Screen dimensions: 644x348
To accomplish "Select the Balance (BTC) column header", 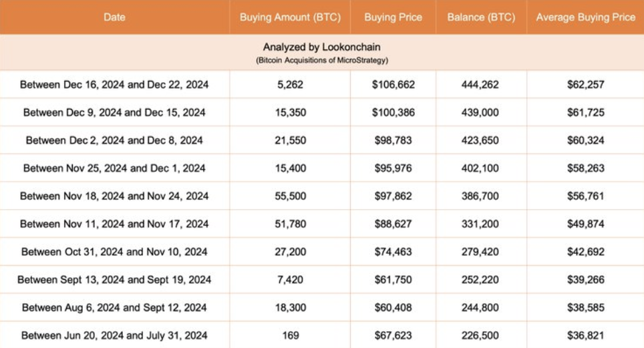I will point(480,17).
